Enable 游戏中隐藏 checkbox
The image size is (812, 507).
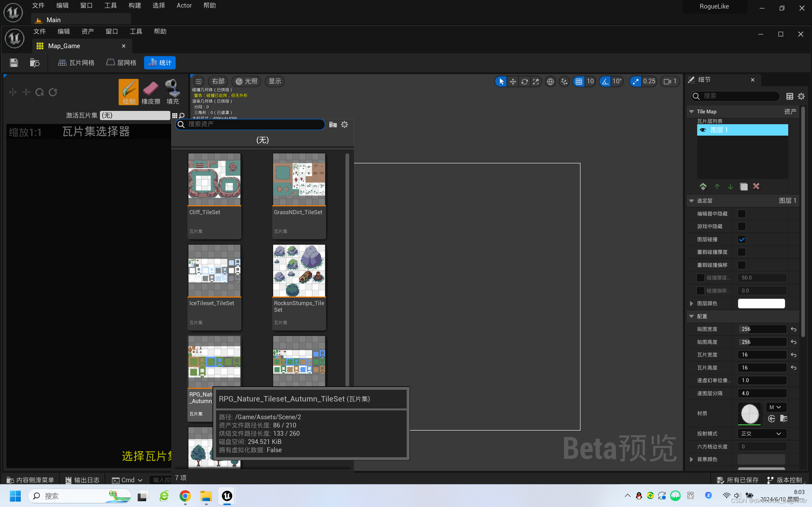[x=742, y=226]
